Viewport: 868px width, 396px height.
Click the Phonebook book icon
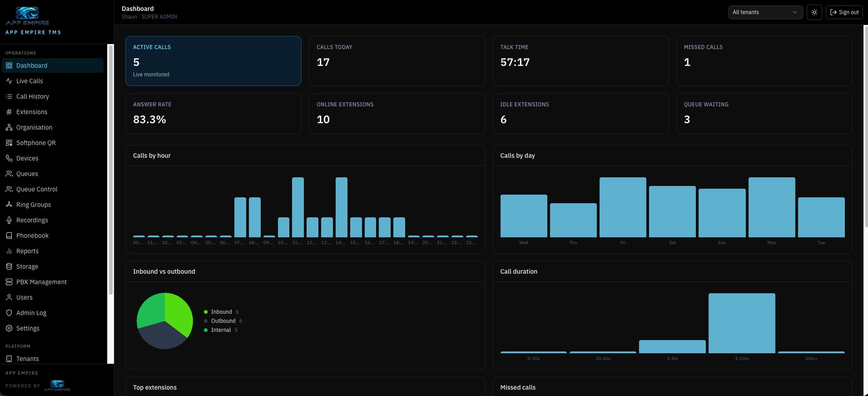(9, 236)
